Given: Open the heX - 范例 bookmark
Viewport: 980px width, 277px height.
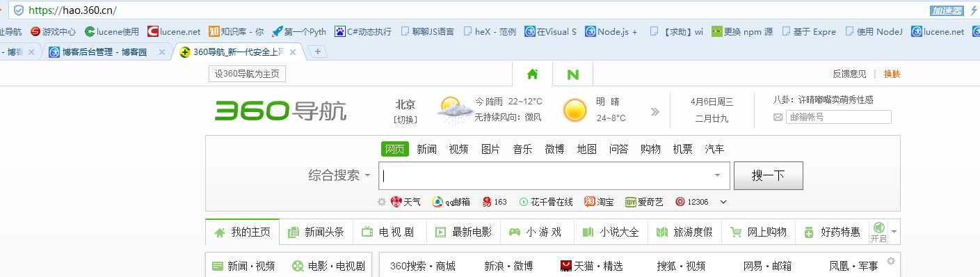Looking at the screenshot, I should tap(490, 31).
